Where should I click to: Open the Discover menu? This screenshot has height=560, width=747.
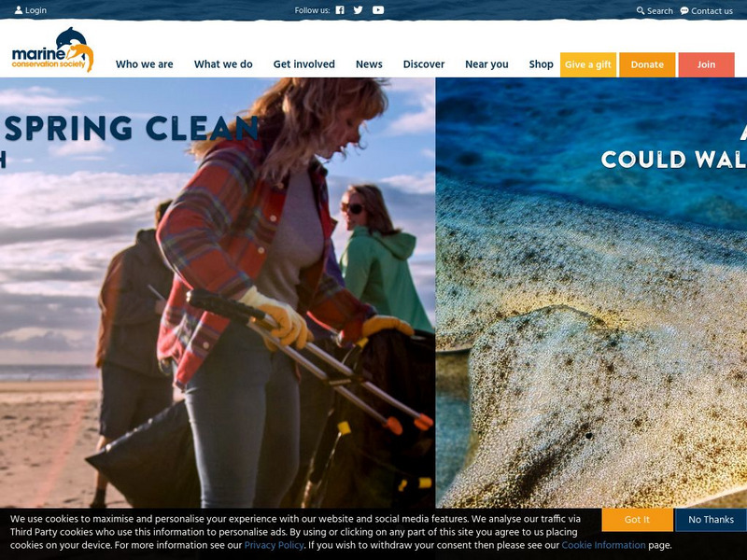pyautogui.click(x=424, y=64)
